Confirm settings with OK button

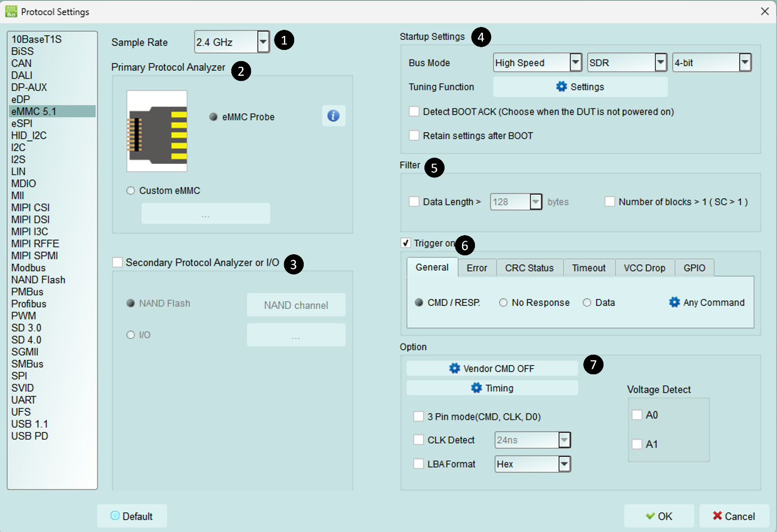tap(659, 516)
